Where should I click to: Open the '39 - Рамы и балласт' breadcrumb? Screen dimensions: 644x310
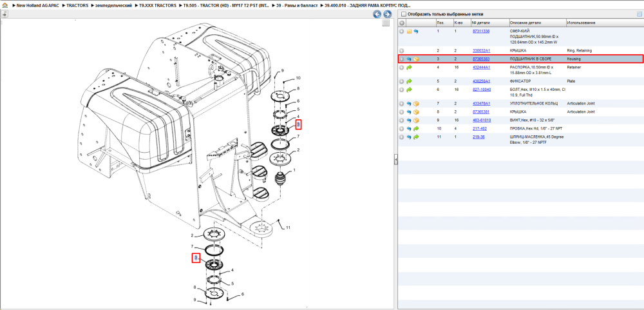296,5
